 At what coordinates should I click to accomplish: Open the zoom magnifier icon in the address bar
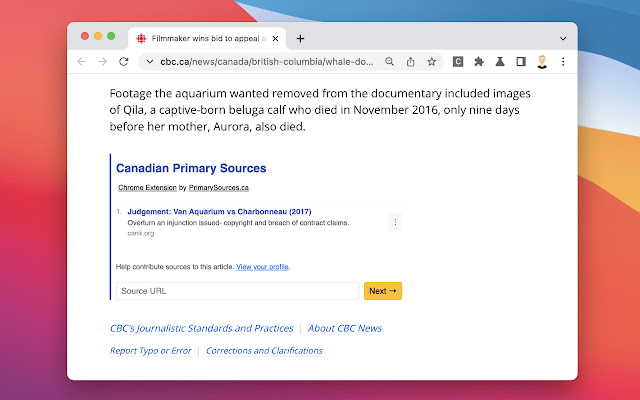tap(389, 62)
